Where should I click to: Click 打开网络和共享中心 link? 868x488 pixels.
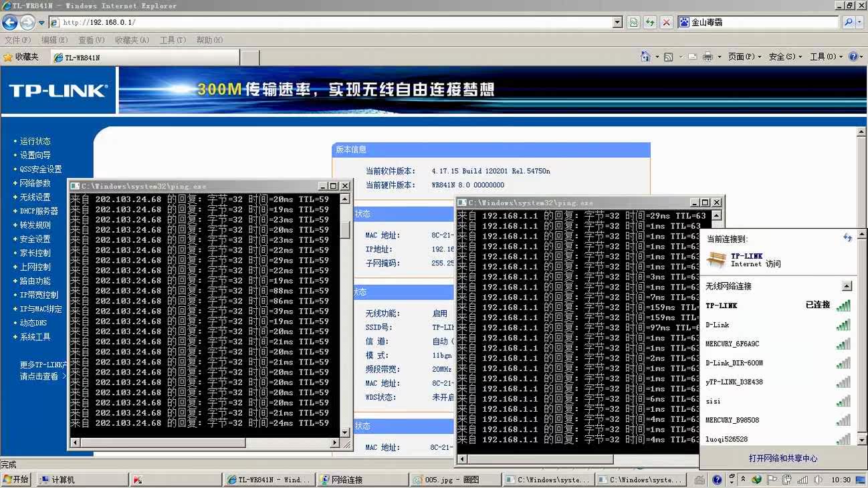pyautogui.click(x=782, y=459)
